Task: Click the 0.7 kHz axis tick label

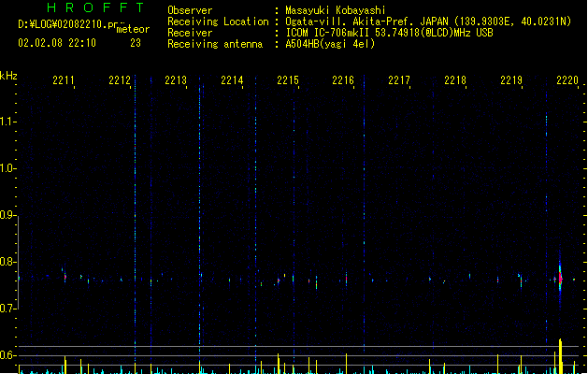Action: pyautogui.click(x=7, y=309)
